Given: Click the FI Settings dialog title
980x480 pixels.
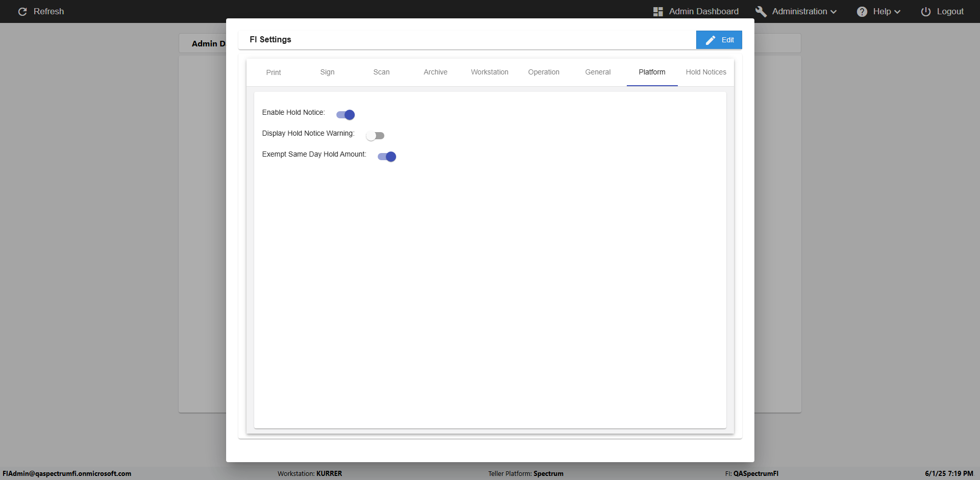Looking at the screenshot, I should tap(271, 40).
